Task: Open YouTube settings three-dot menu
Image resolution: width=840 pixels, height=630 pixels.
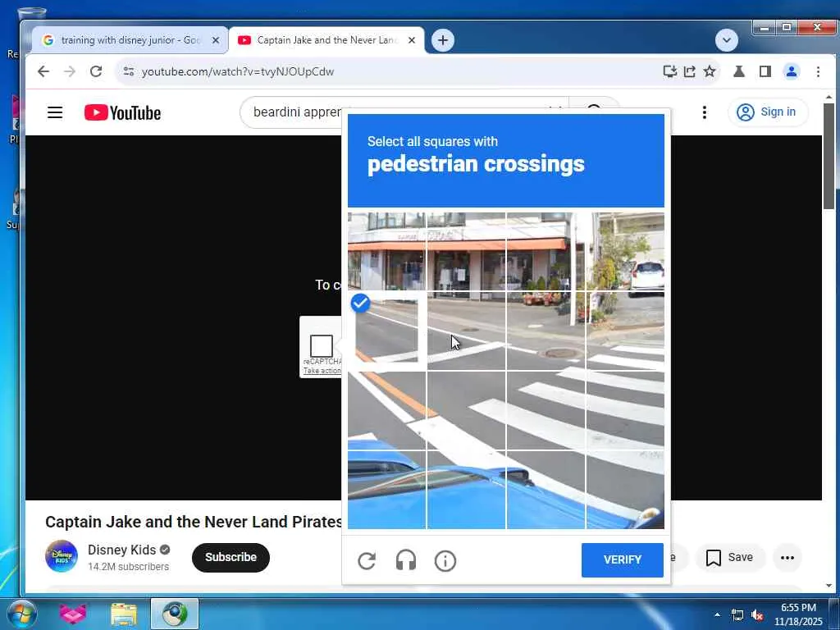Action: click(x=705, y=112)
